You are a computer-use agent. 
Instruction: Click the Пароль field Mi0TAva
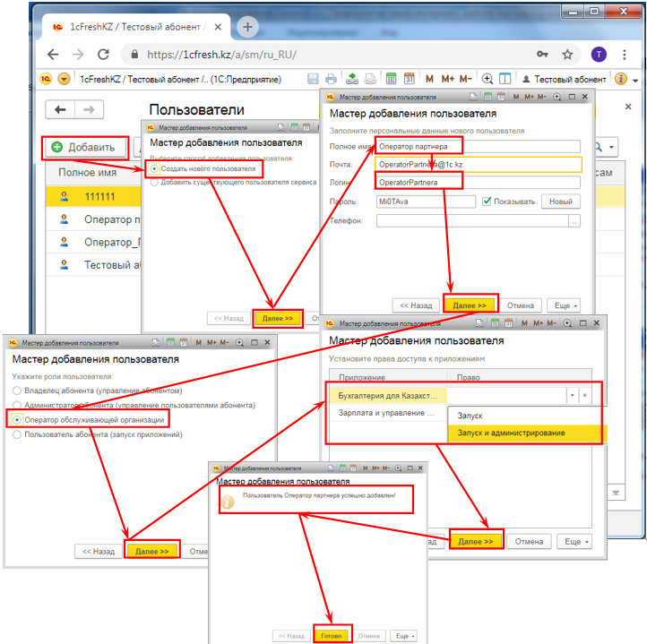(426, 202)
